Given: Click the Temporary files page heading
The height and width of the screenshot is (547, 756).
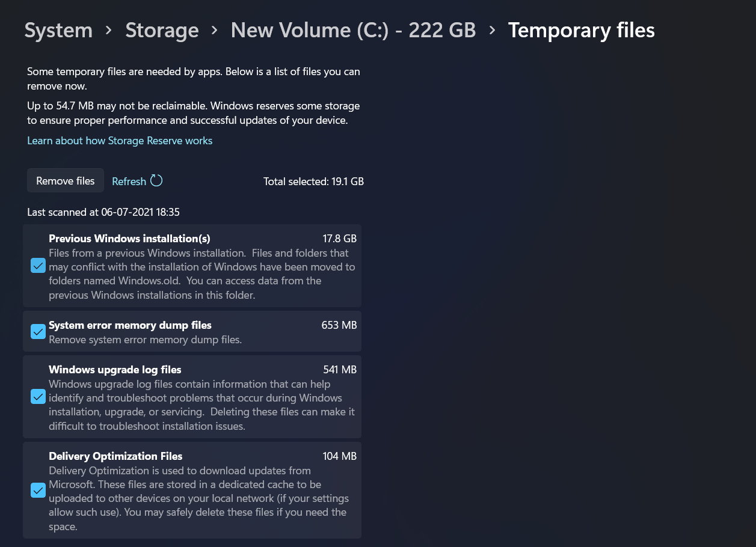Looking at the screenshot, I should (581, 30).
